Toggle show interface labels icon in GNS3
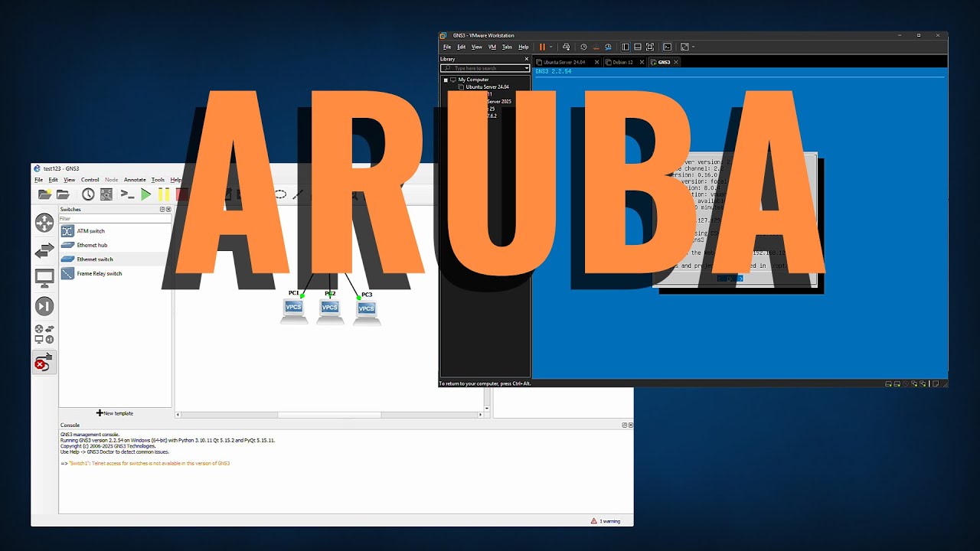980x551 pixels. click(106, 194)
